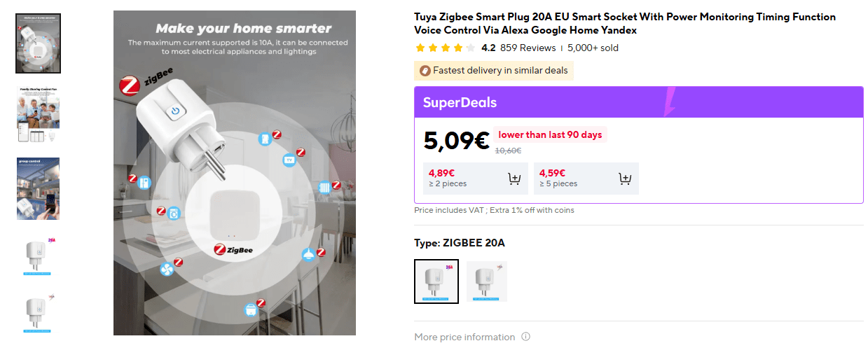Image resolution: width=868 pixels, height=362 pixels.
Task: Click the main product image
Action: coord(234,172)
